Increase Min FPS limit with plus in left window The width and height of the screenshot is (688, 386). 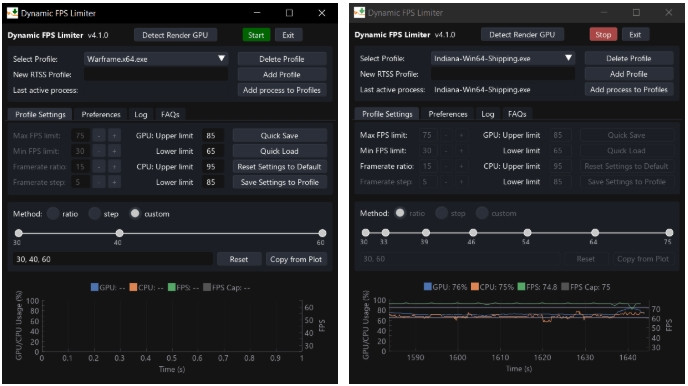pos(115,151)
